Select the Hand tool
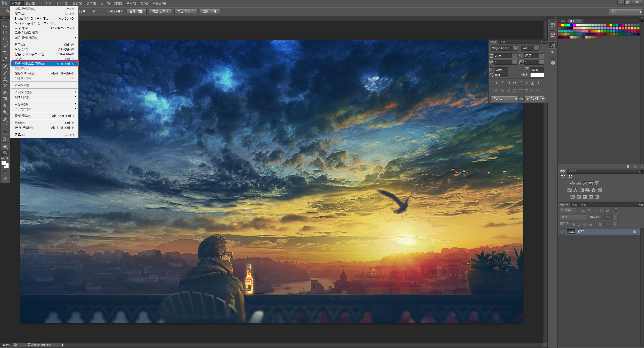 point(5,146)
